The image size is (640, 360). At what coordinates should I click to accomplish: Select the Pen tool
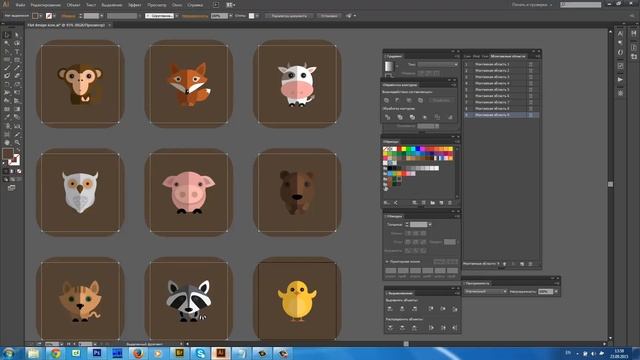[x=7, y=52]
